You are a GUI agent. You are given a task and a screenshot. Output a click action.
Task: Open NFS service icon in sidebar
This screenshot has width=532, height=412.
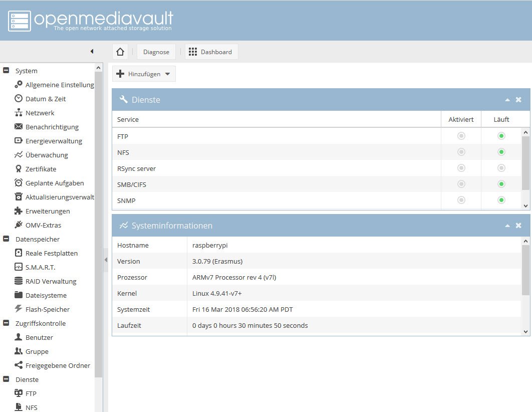pos(19,407)
